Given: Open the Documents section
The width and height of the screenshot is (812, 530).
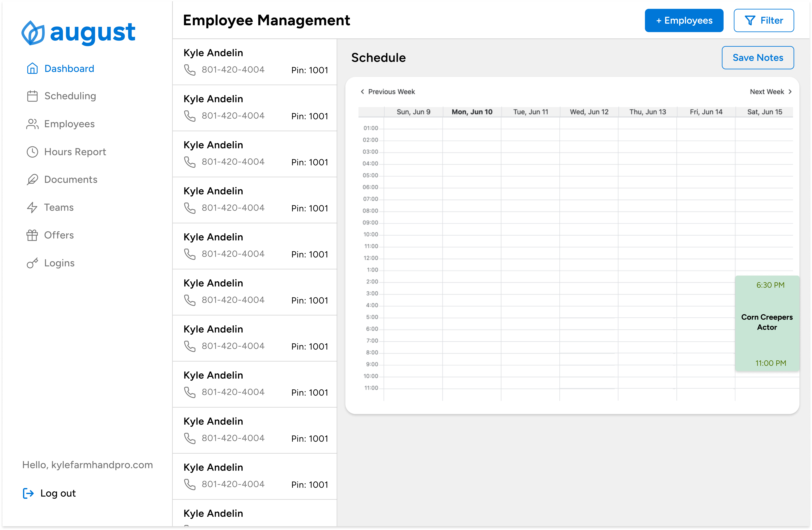Looking at the screenshot, I should coord(62,180).
